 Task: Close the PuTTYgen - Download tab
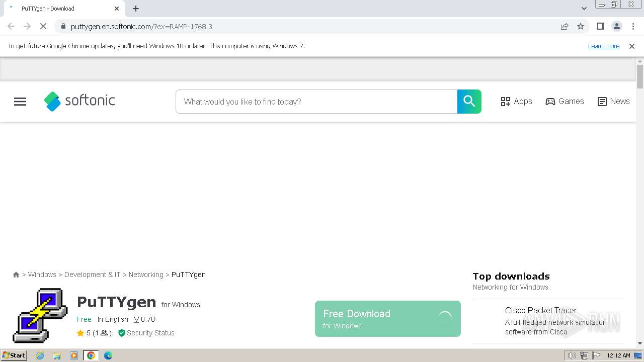pos(117,9)
